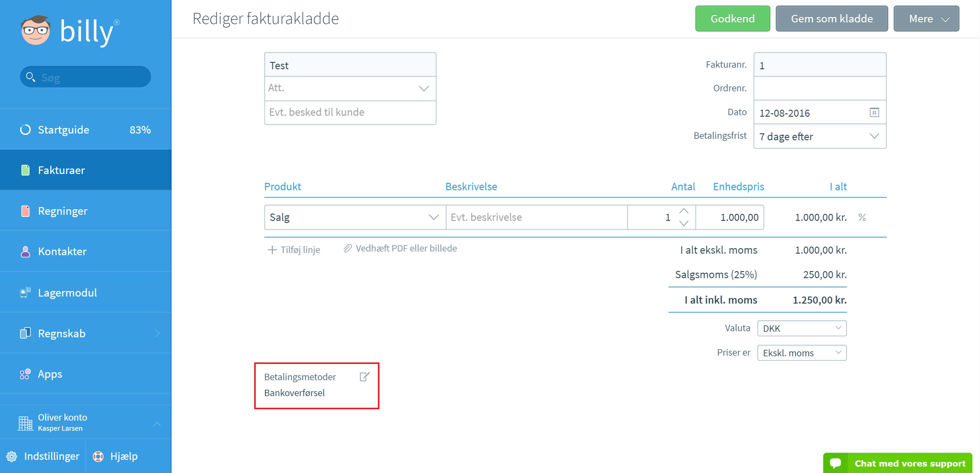Click the billy logo face
980x473 pixels.
coord(36,30)
